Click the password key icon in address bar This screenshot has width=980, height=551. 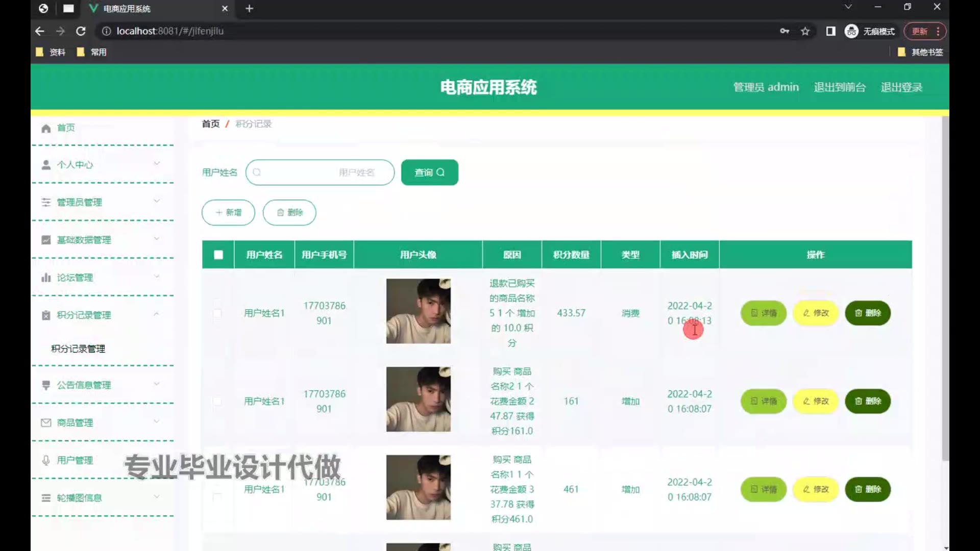pyautogui.click(x=785, y=32)
